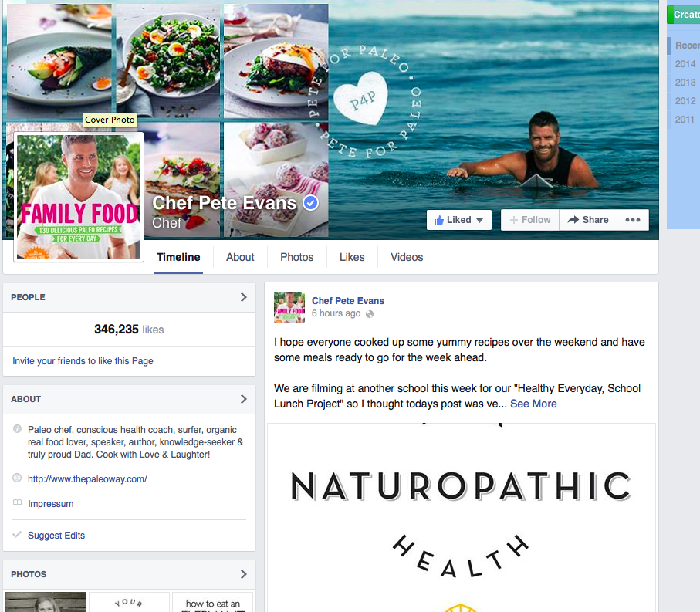Jump to 2013 in the timeline navigator
Image resolution: width=700 pixels, height=612 pixels.
685,83
